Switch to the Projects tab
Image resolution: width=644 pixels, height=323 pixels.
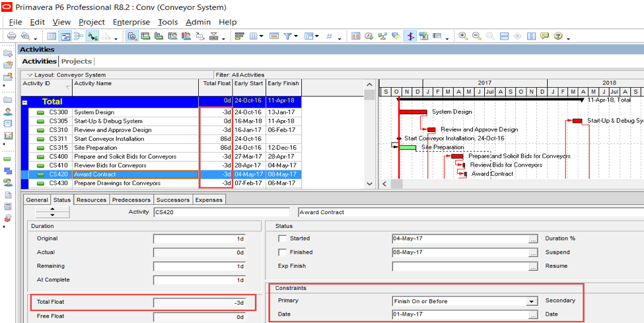click(x=77, y=61)
